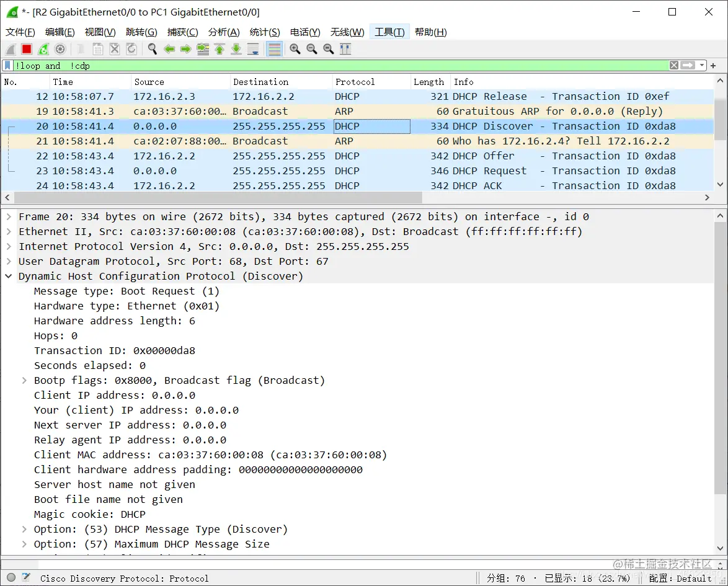728x586 pixels.
Task: Click the find packet magnifier icon
Action: pos(153,49)
